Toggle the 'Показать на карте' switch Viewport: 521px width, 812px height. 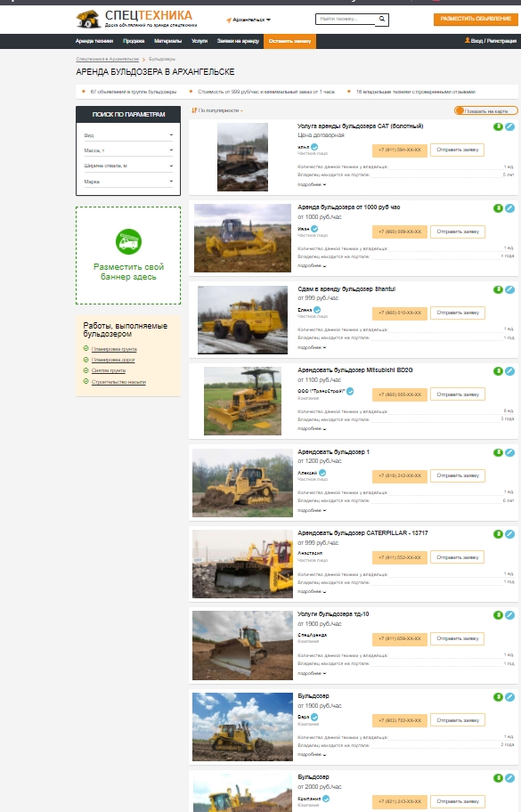[x=485, y=110]
